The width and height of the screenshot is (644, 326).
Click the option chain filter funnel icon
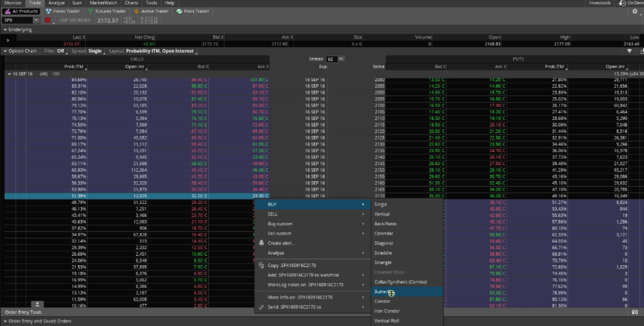pyautogui.click(x=629, y=51)
